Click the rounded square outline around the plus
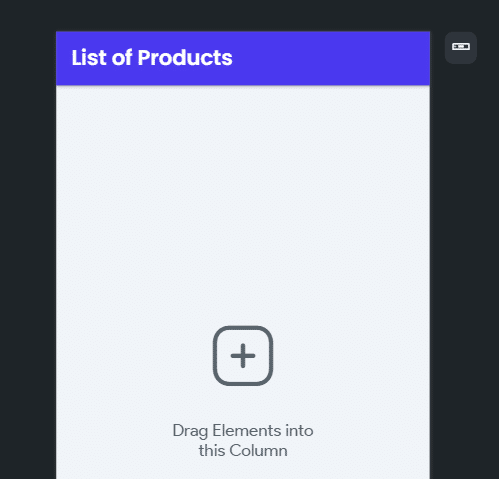Image resolution: width=499 pixels, height=479 pixels. click(243, 356)
